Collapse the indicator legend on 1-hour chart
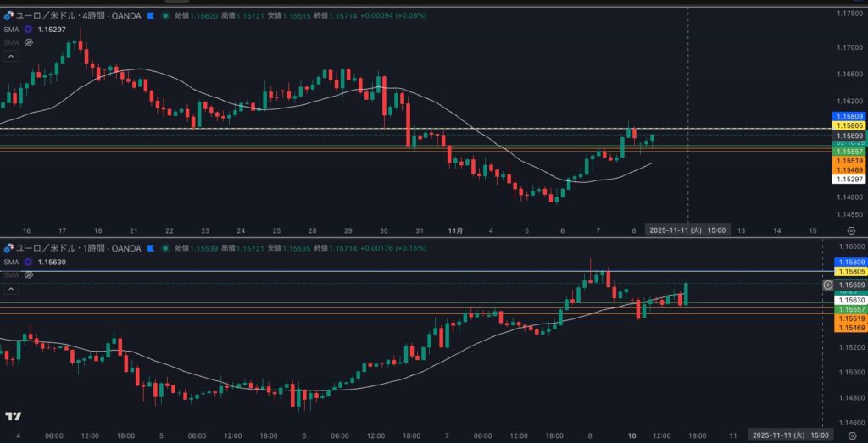This screenshot has width=868, height=443. [x=11, y=289]
